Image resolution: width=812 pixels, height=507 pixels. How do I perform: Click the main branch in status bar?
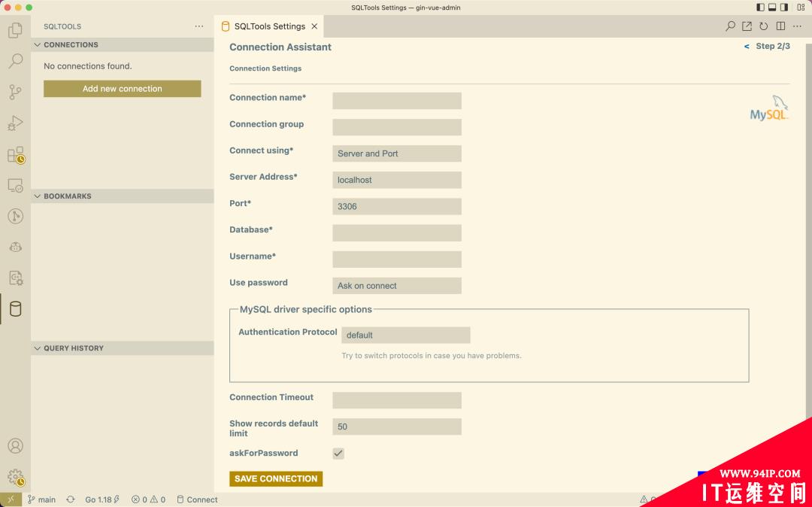pyautogui.click(x=41, y=499)
